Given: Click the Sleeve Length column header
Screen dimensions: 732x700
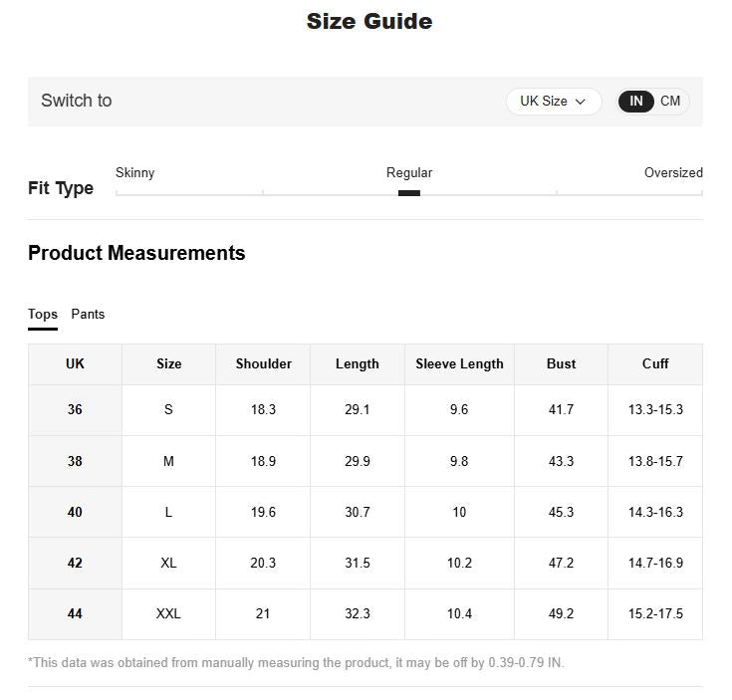Looking at the screenshot, I should [459, 364].
